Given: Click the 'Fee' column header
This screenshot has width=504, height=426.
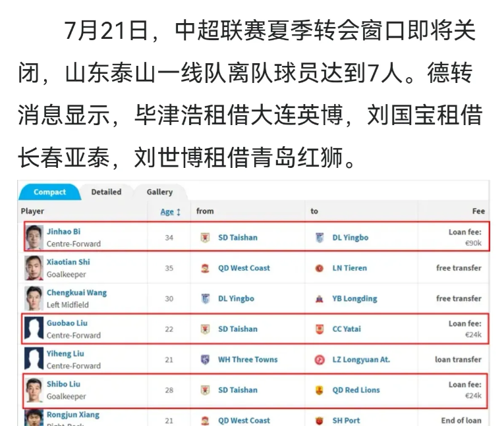Looking at the screenshot, I should point(478,211).
